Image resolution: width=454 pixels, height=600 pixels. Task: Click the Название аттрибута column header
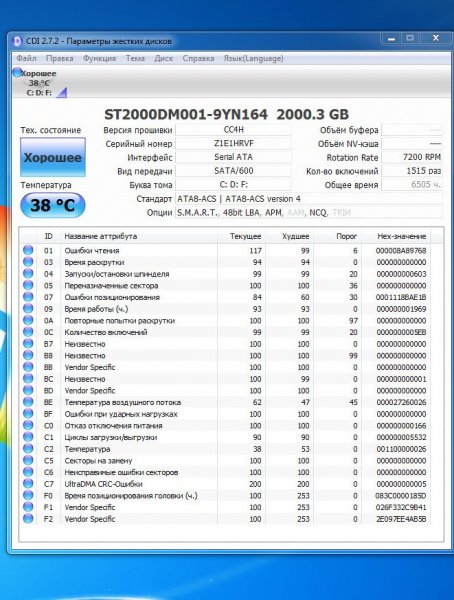pos(139,236)
